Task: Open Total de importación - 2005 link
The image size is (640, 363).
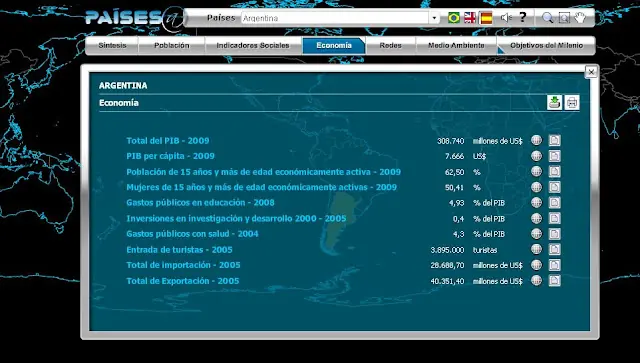Action: tap(183, 265)
